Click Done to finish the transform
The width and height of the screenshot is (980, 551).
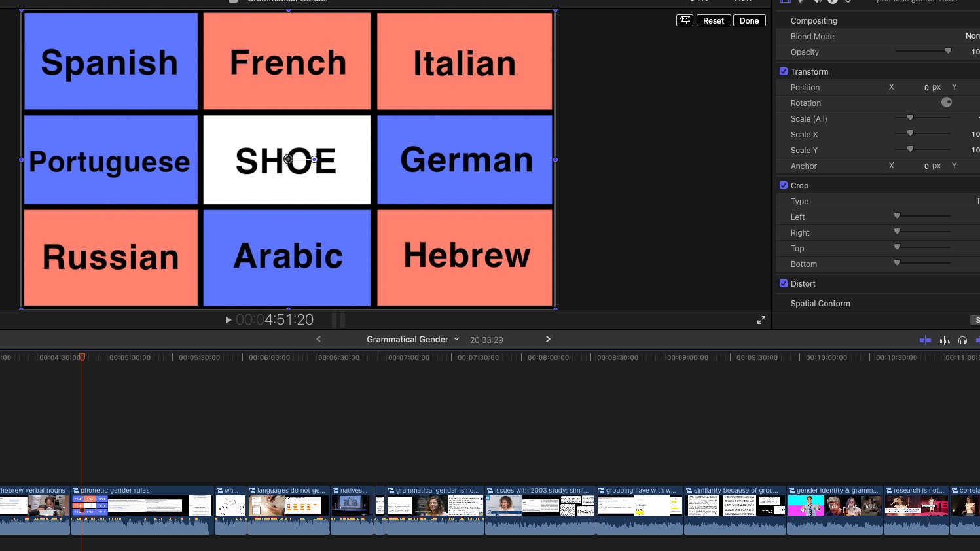(x=749, y=20)
